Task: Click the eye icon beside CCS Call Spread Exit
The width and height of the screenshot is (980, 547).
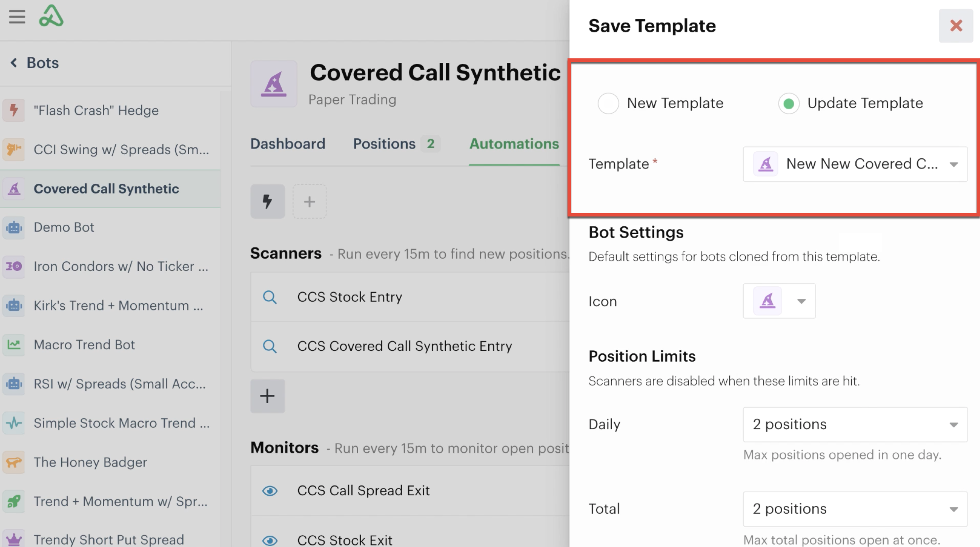Action: [x=270, y=491]
